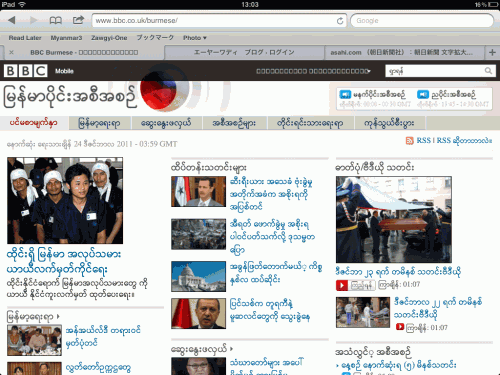Expand the Myanmar news section arrow
The height and width of the screenshot is (375, 500).
click(x=58, y=316)
